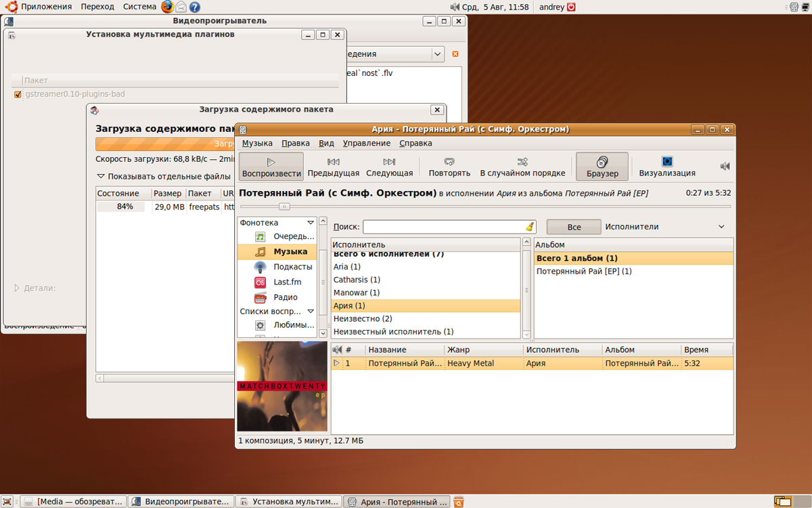Click the tray icon at top-right corner

tap(805, 7)
